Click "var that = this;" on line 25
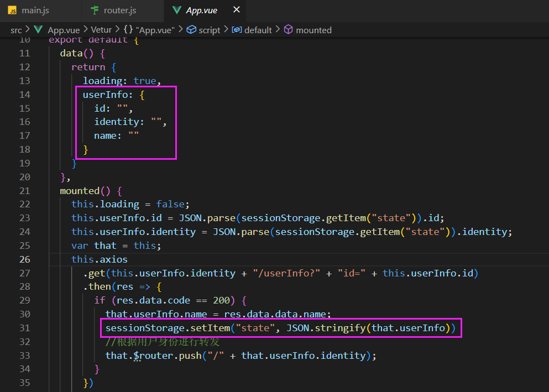This screenshot has width=549, height=392. [x=116, y=245]
